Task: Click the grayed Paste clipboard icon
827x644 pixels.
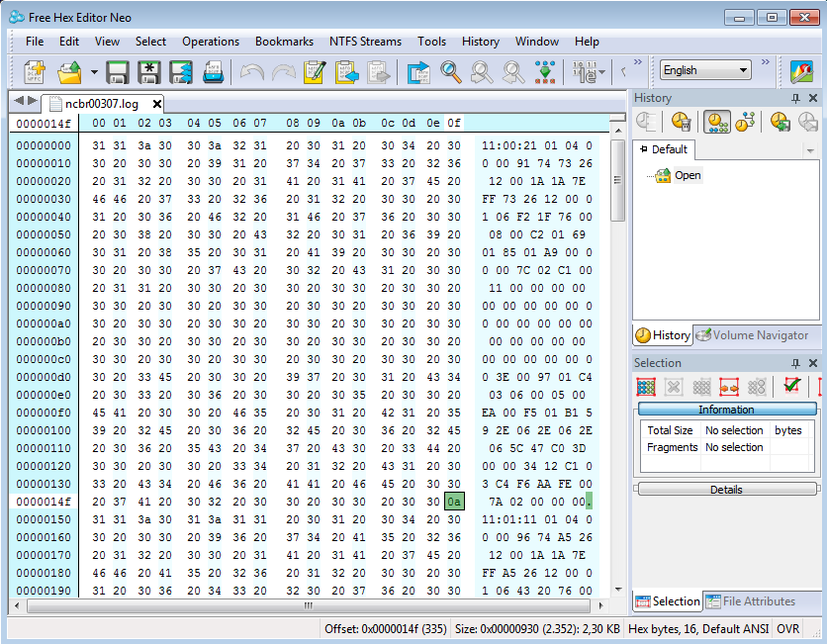Action: (x=378, y=72)
